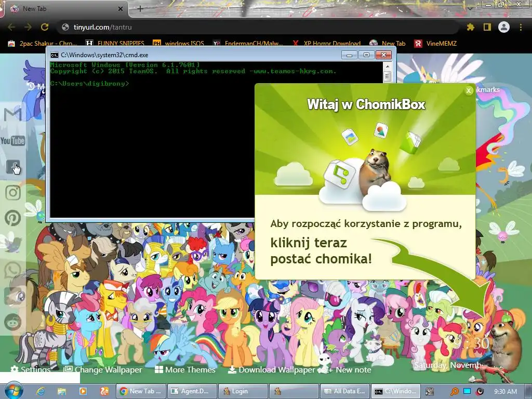The image size is (532, 399).
Task: Open the Facebook shortcut in sidebar
Action: coord(13,167)
